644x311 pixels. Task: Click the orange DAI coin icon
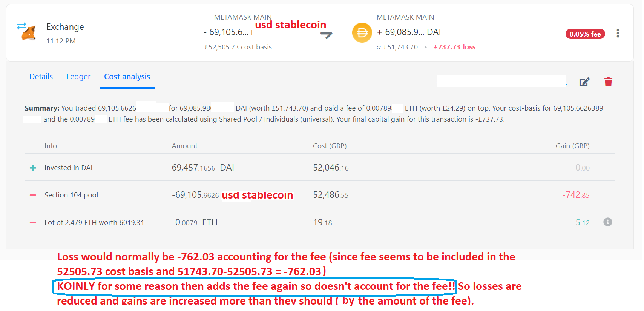pos(362,33)
